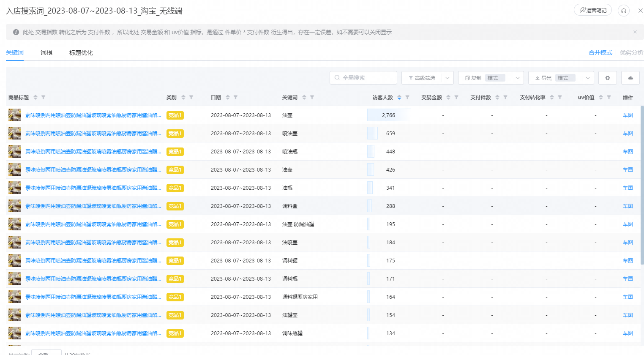The height and width of the screenshot is (355, 644).
Task: Switch to the 词根 tab
Action: coord(46,52)
